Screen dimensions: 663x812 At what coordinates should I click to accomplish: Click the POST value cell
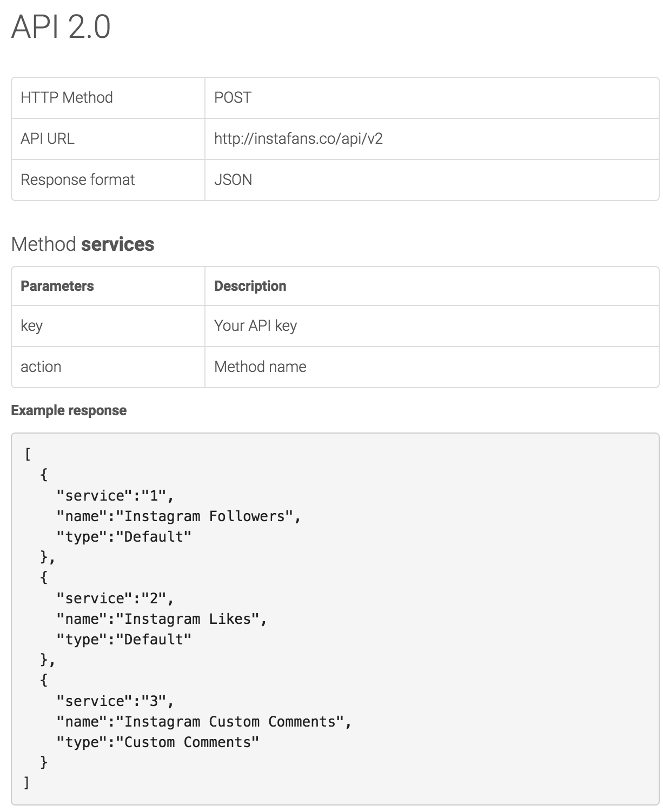[233, 98]
